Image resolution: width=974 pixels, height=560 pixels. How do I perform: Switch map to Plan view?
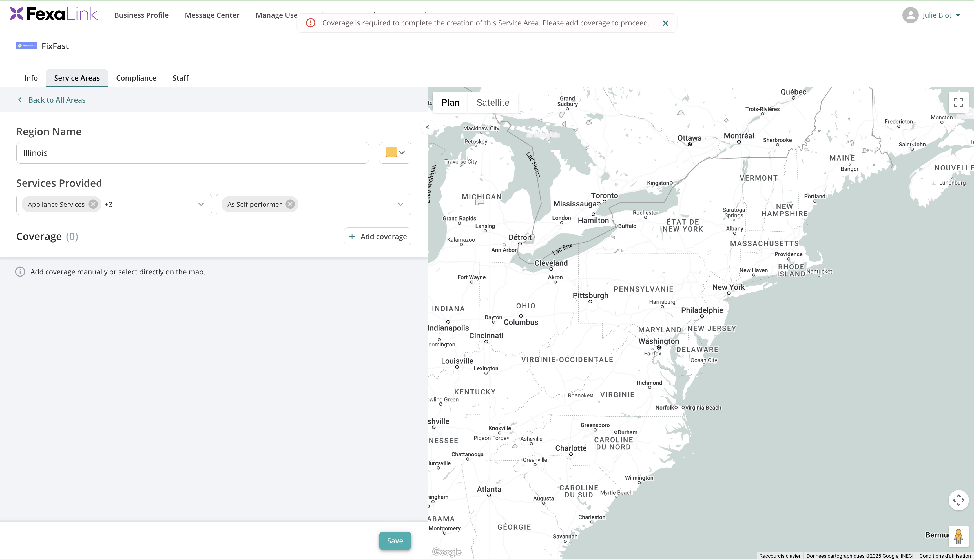450,103
